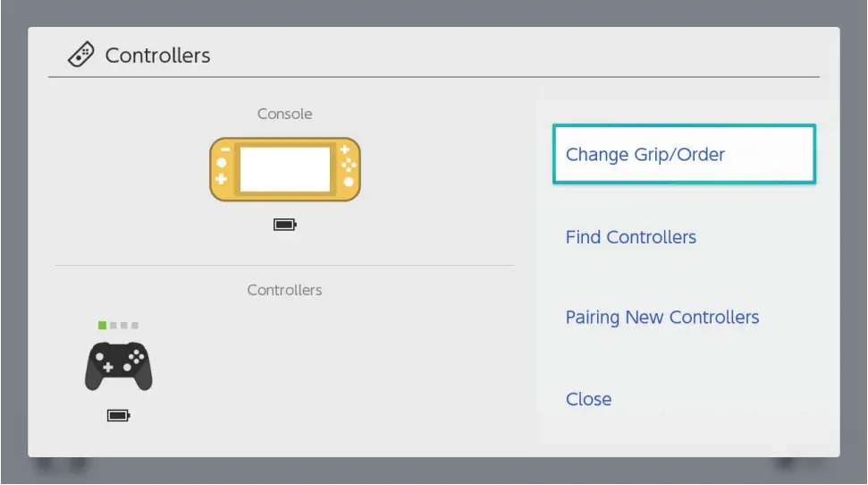This screenshot has width=868, height=485.
Task: Click the divider line between Console and Controllers
Action: tap(285, 266)
